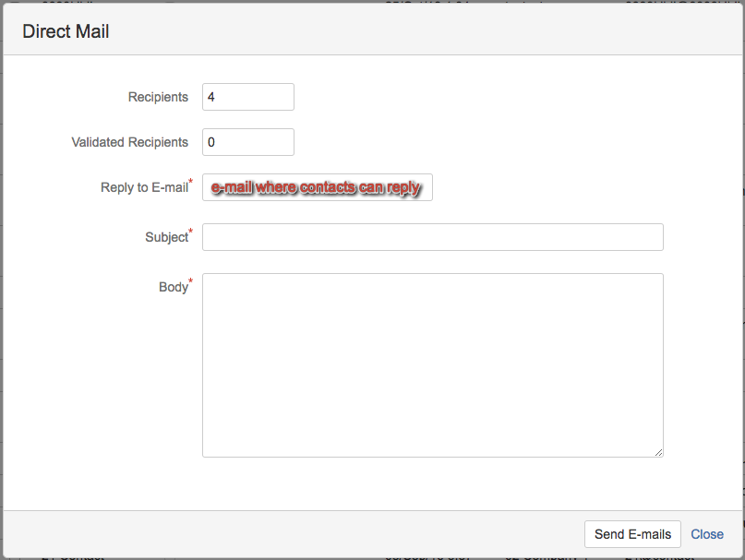
Task: Focus the Validated Recipients field
Action: pyautogui.click(x=247, y=142)
